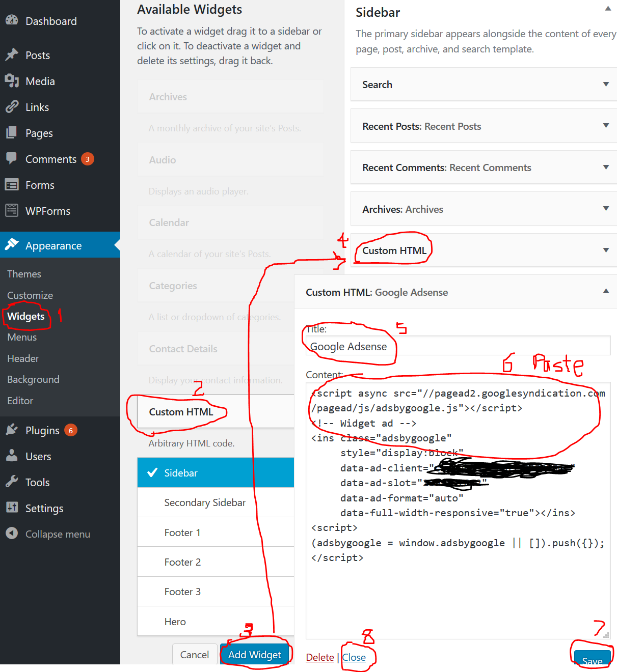Select Secondary Sidebar as destination
This screenshot has height=672, width=617.
tap(216, 502)
